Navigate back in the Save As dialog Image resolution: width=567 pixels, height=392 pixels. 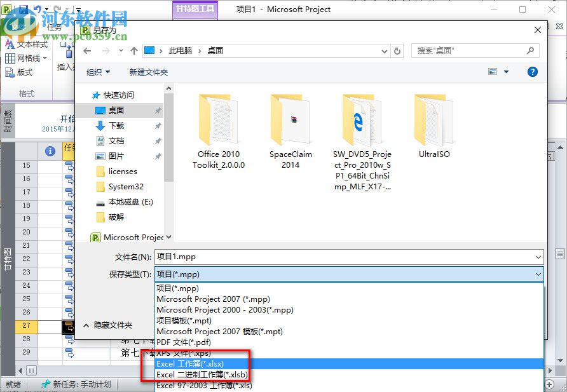[x=87, y=50]
